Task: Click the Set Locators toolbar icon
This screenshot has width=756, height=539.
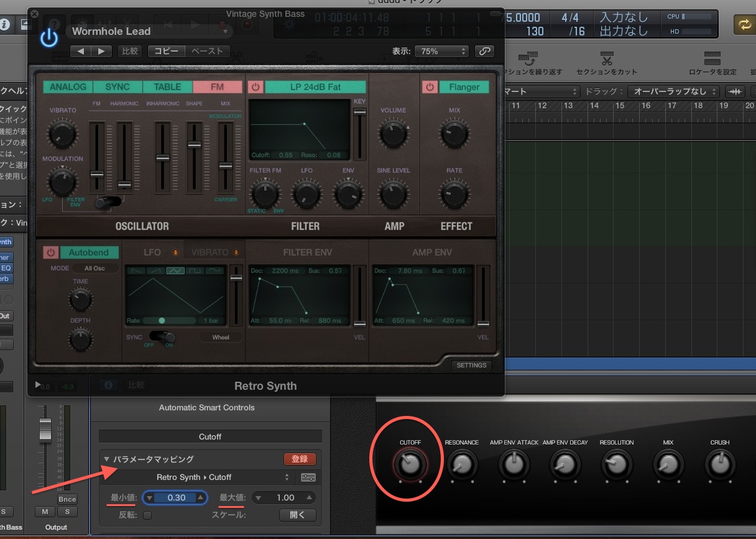Action: tap(712, 59)
